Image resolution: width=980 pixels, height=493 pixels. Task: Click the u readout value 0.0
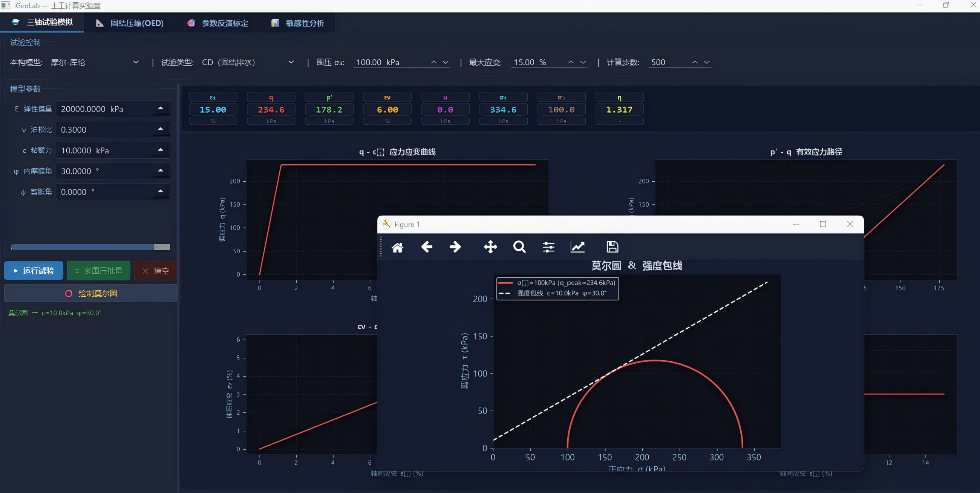446,110
